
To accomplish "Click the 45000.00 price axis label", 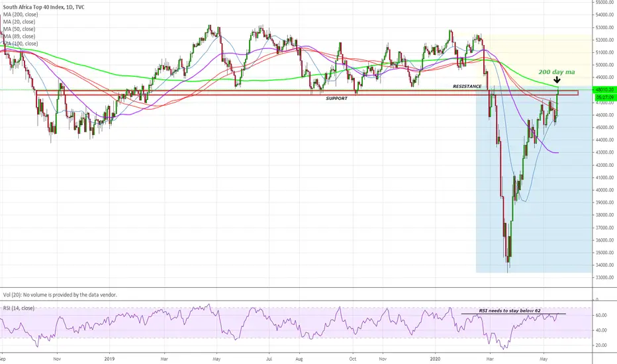I will point(605,128).
